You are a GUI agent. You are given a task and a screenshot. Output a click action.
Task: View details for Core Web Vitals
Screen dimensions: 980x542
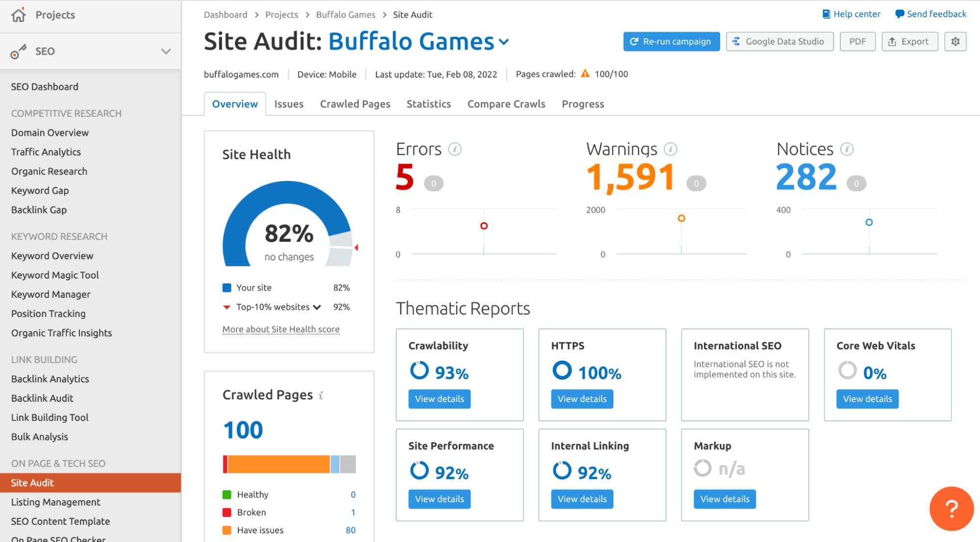click(x=867, y=399)
